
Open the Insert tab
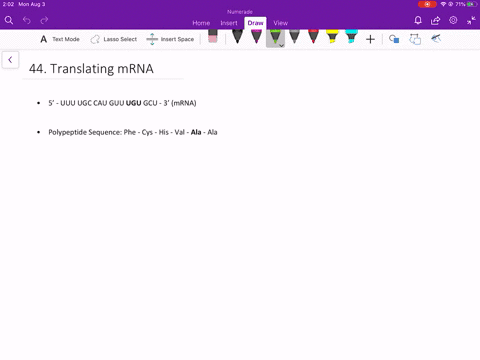(229, 23)
